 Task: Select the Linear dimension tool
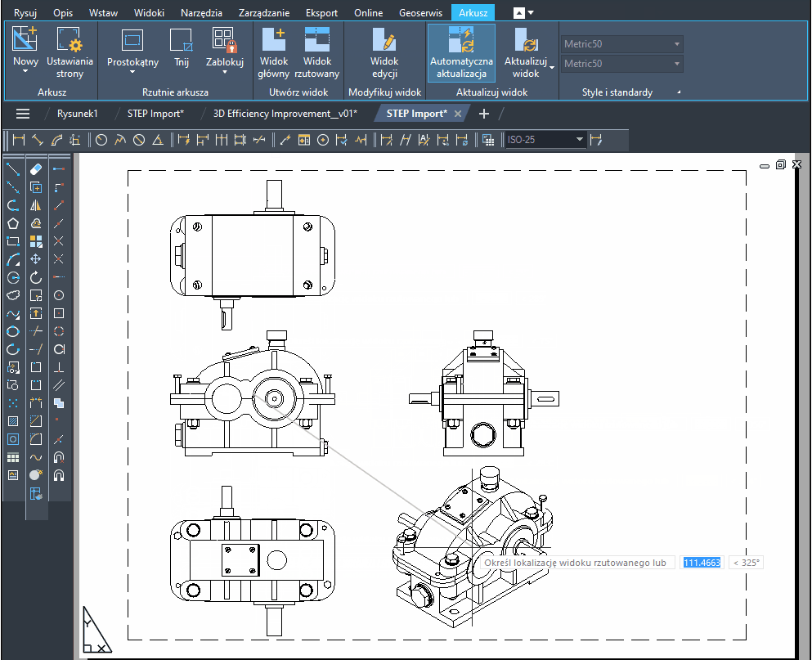coord(19,140)
